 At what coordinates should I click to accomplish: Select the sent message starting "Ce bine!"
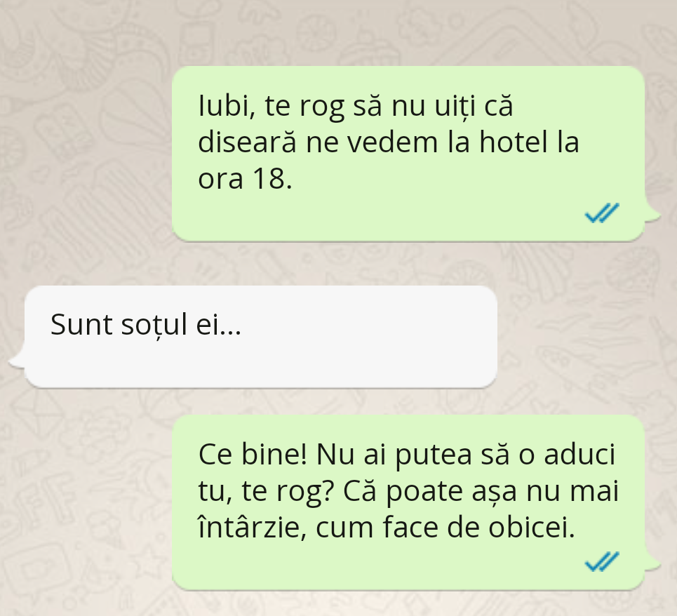tap(408, 502)
